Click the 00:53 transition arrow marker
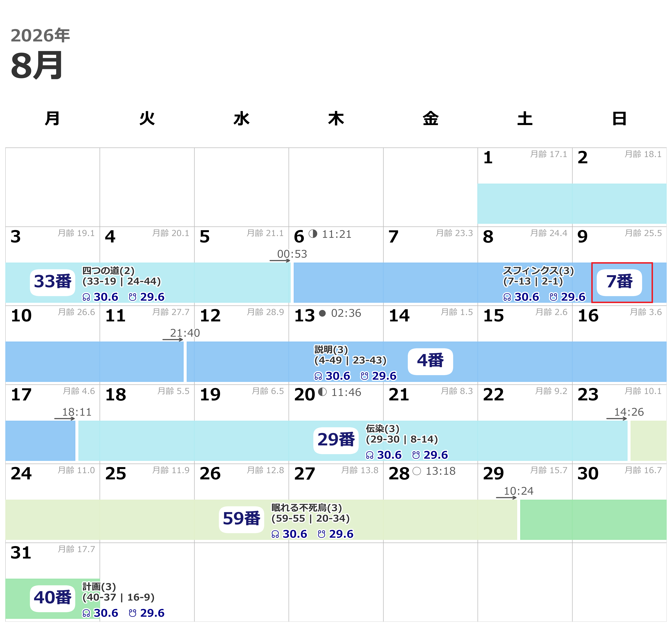The width and height of the screenshot is (672, 627). point(280,260)
